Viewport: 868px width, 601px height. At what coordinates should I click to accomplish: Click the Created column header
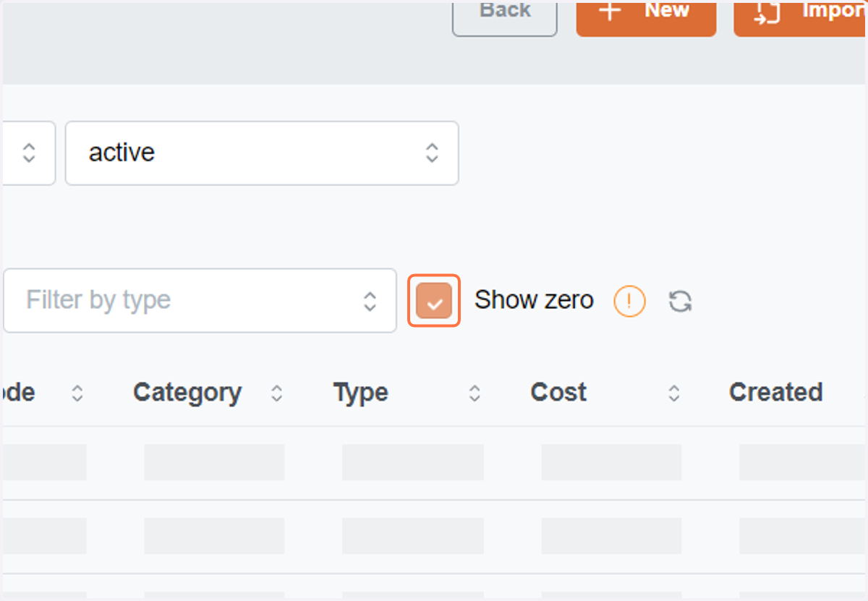(x=775, y=392)
